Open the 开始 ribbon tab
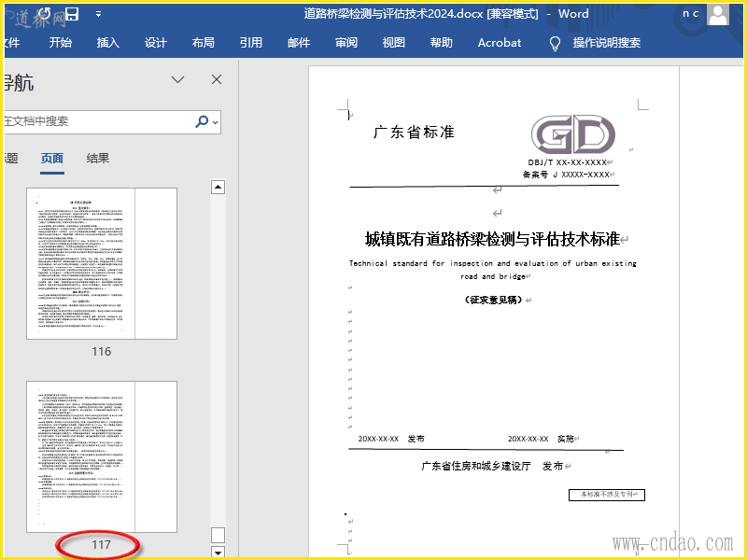The width and height of the screenshot is (747, 560). pyautogui.click(x=60, y=43)
